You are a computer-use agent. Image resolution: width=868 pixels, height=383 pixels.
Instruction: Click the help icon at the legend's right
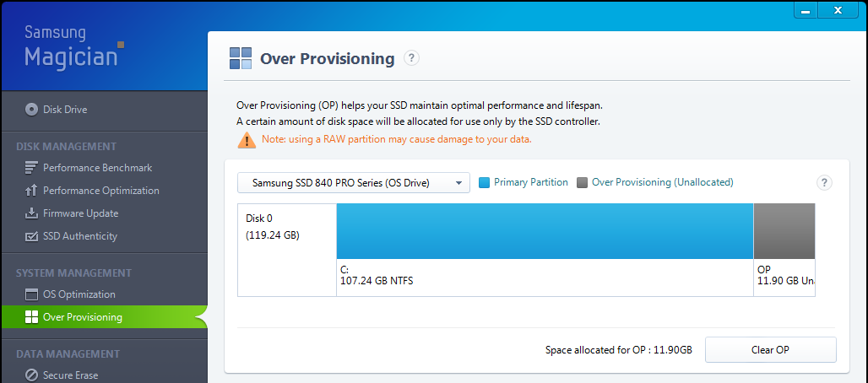[x=824, y=183]
